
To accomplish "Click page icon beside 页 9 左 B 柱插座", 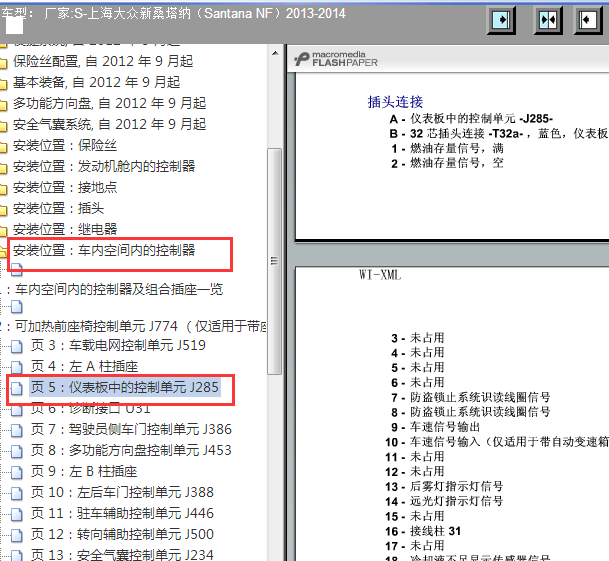I will (16, 472).
